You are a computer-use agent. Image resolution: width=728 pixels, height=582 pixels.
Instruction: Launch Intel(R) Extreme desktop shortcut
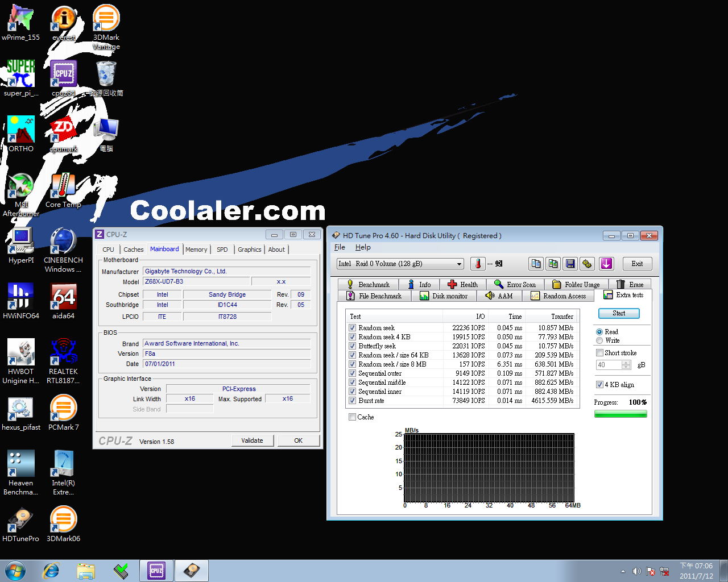point(64,473)
